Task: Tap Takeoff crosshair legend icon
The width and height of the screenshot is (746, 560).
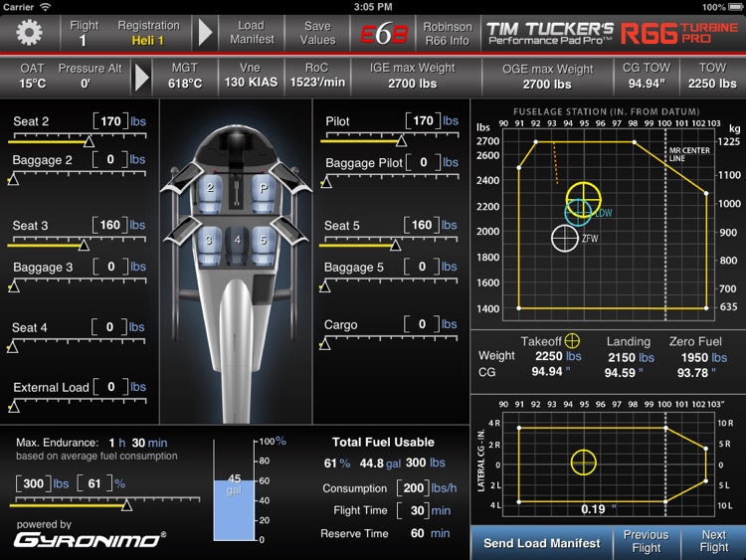Action: coord(572,340)
